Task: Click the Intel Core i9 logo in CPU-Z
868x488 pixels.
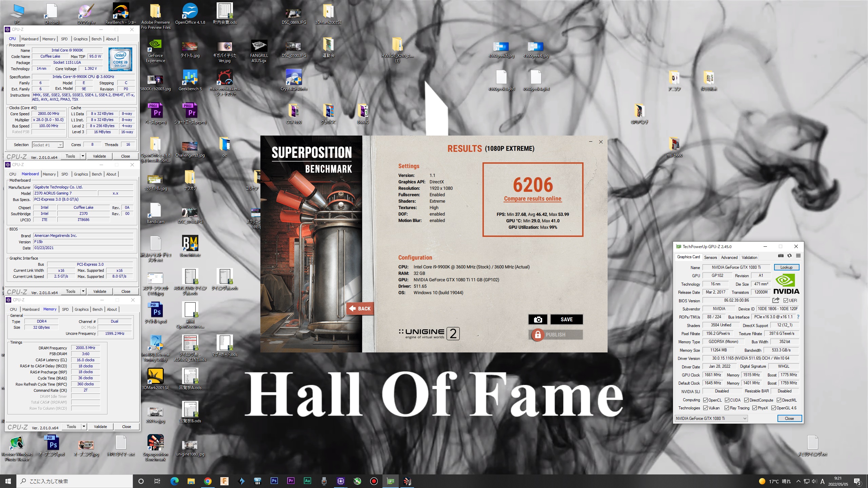Action: 120,59
